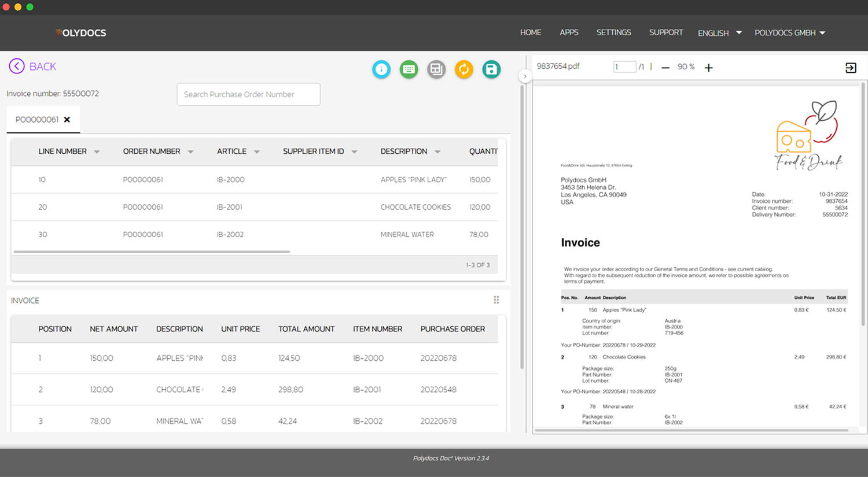Open the info panel via blue info icon

(381, 69)
